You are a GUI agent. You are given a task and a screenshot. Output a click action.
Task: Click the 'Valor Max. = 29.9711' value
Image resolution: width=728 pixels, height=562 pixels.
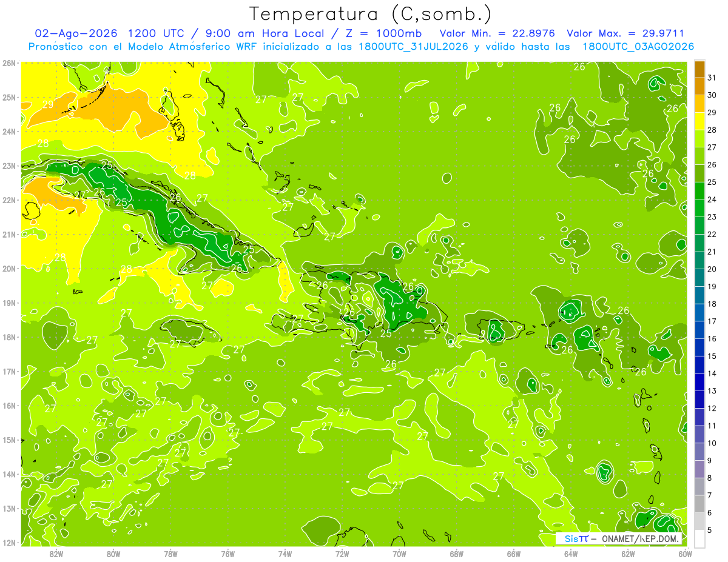(625, 33)
